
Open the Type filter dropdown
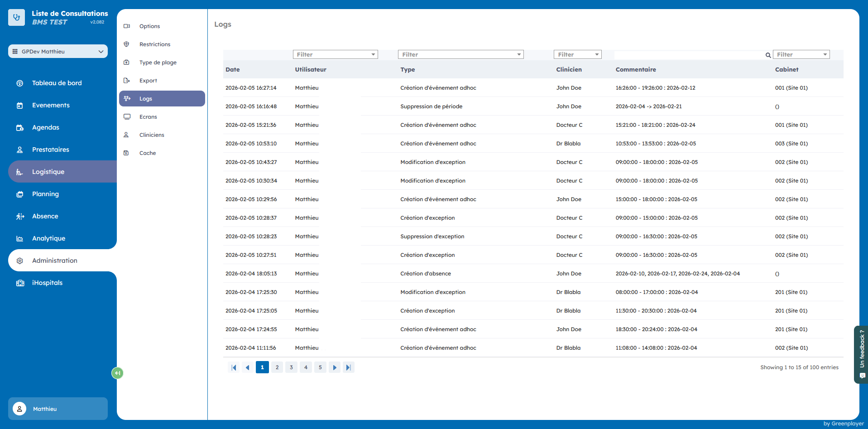point(460,54)
